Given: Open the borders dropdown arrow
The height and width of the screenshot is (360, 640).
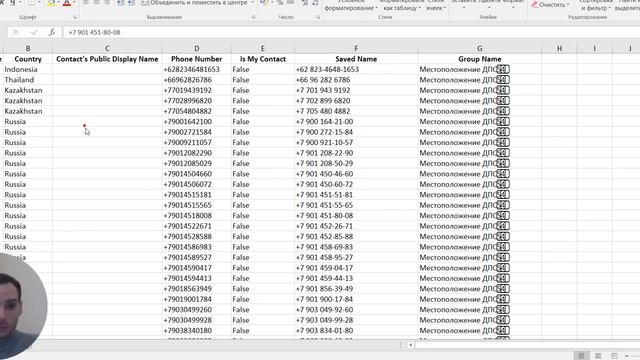Looking at the screenshot, I should [x=40, y=2].
